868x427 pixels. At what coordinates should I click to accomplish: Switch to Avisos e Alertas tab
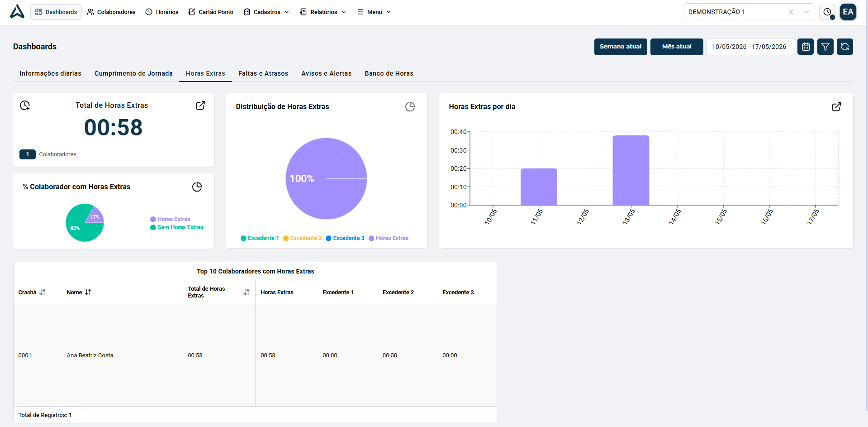pos(327,73)
